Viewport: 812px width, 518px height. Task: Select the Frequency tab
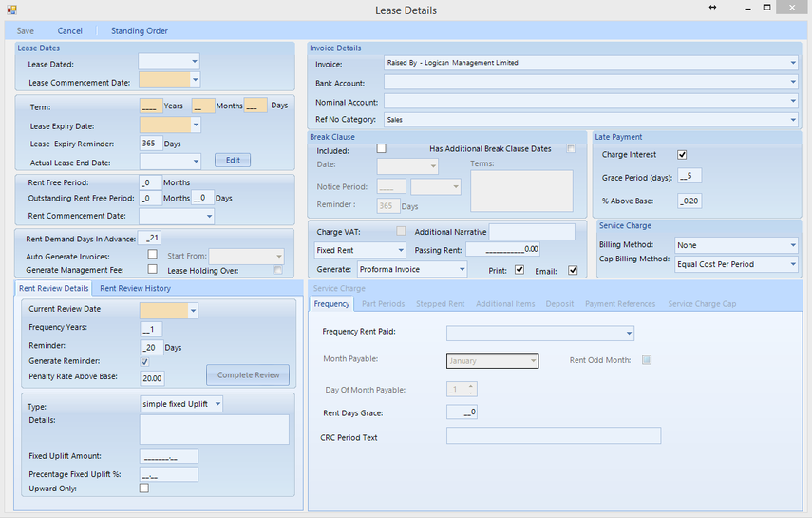point(331,304)
